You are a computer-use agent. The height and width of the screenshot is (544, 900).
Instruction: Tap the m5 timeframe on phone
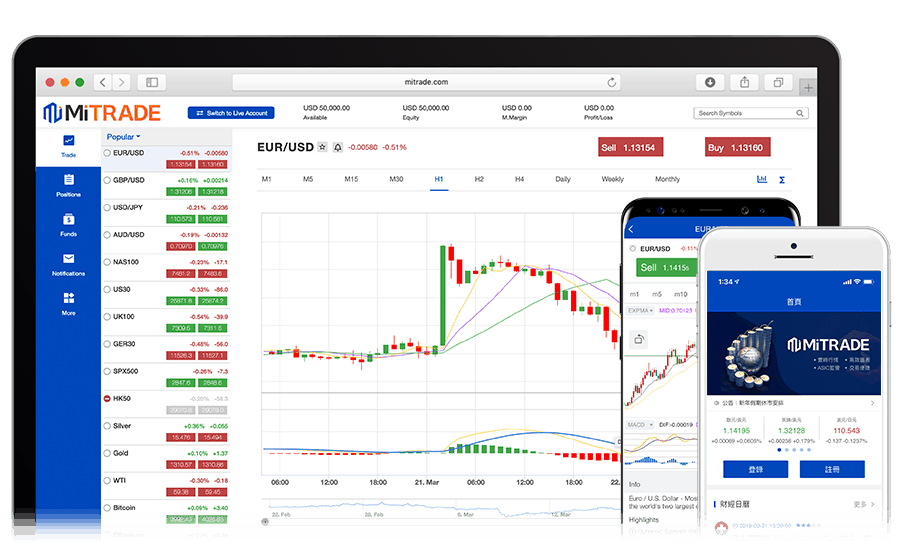(x=657, y=294)
